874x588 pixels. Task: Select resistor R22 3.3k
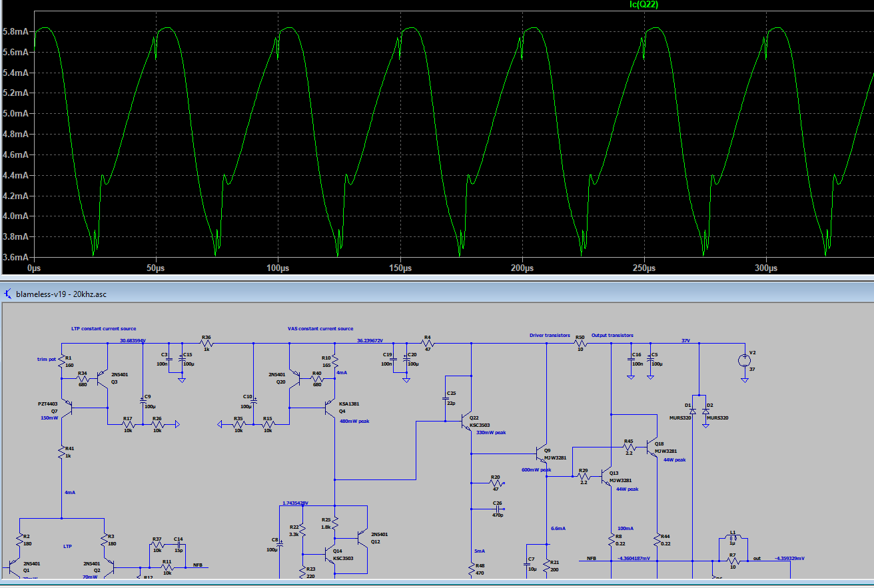coord(302,529)
